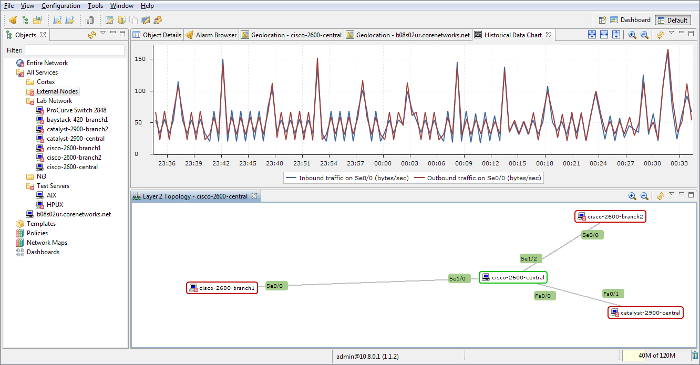Switch to the Dashboard perspective
700x365 pixels.
coord(630,20)
